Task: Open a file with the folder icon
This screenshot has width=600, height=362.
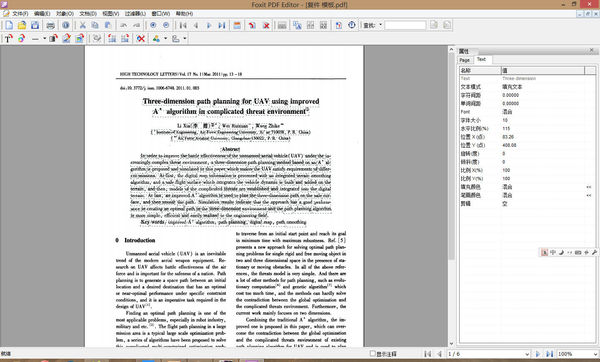Action: click(x=22, y=25)
